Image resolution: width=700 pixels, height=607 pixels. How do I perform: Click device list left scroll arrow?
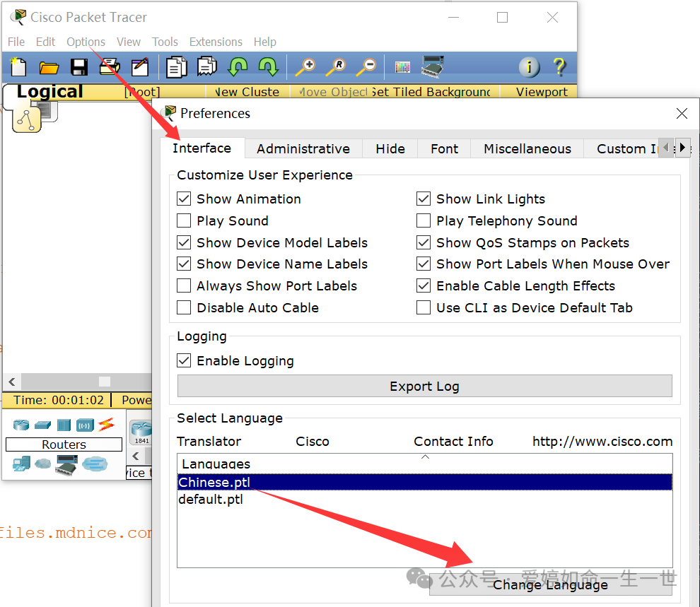coord(136,456)
